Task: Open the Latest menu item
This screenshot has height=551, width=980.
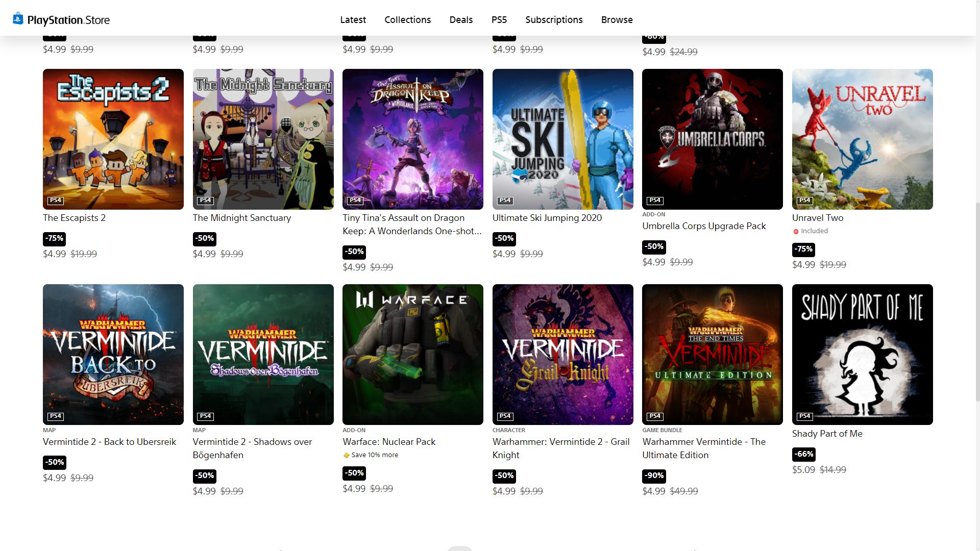Action: click(x=353, y=19)
